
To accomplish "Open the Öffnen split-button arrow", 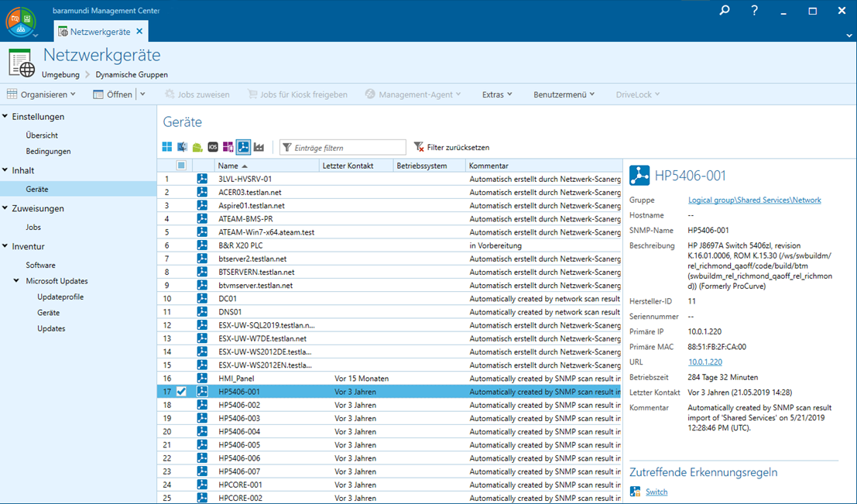I will click(142, 94).
